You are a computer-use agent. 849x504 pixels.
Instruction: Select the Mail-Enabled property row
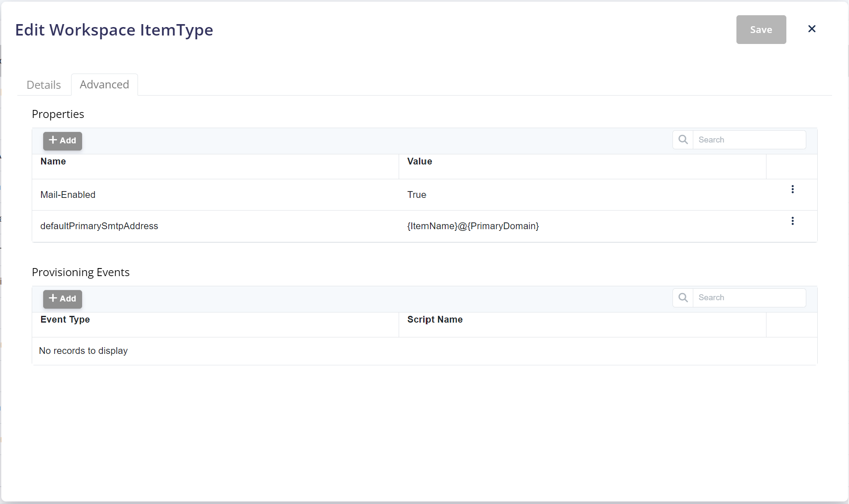212,194
